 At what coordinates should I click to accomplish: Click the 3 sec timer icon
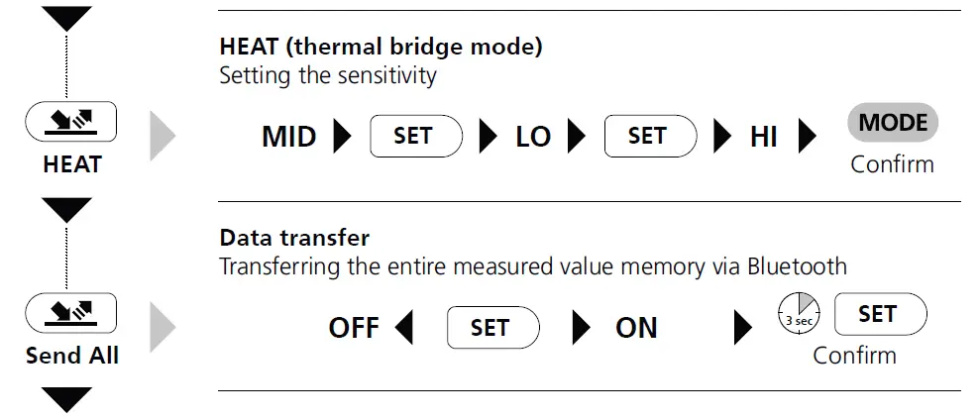798,315
